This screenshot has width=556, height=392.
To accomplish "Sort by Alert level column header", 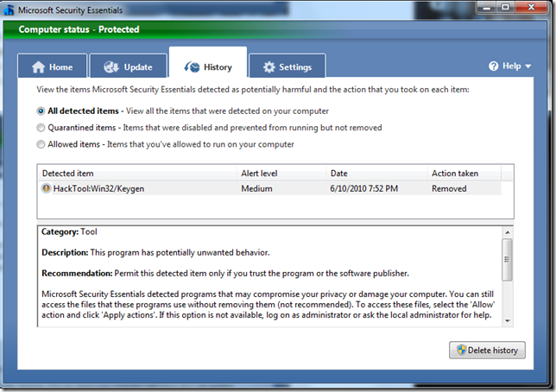I will (x=281, y=173).
